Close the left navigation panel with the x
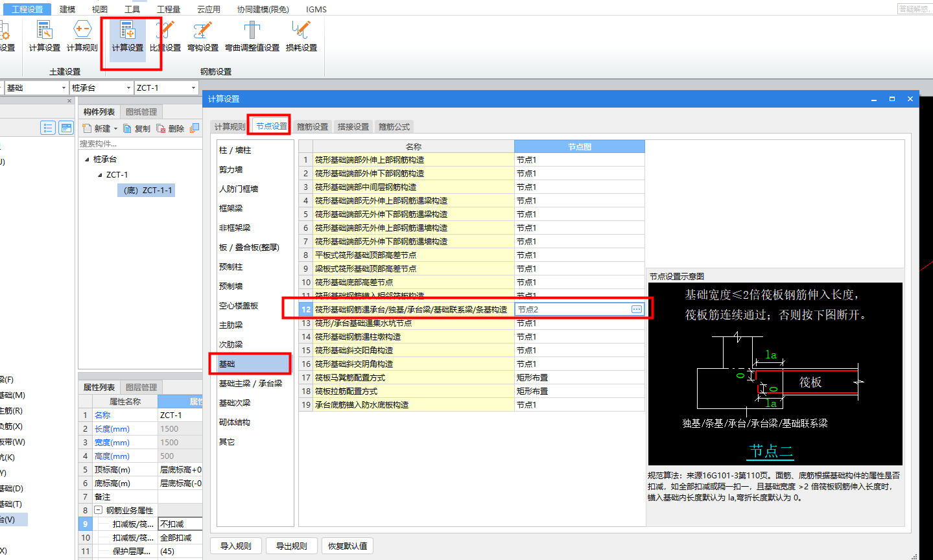 (x=69, y=100)
